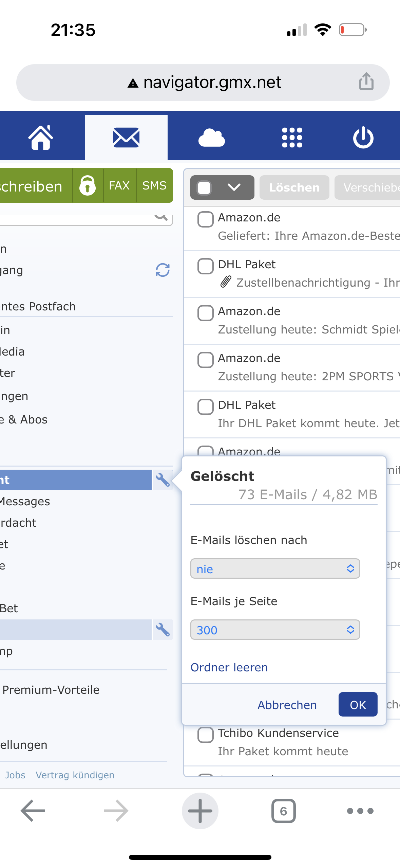Check the first Amazon.de email checkbox
The image size is (400, 868).
click(x=205, y=219)
